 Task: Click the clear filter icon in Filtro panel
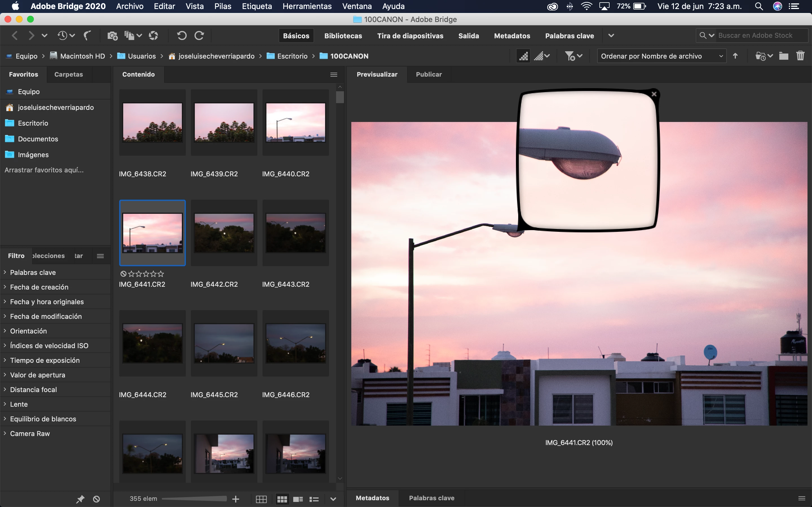click(96, 499)
